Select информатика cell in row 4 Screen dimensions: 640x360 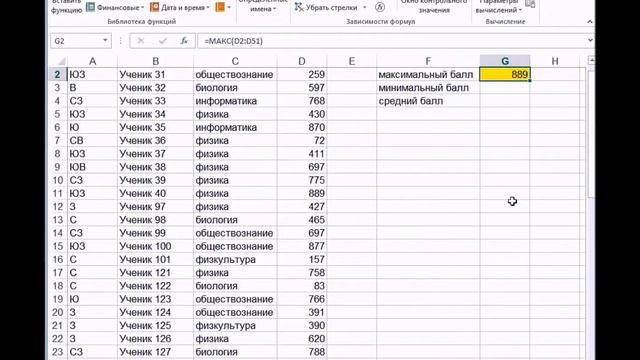coord(235,101)
